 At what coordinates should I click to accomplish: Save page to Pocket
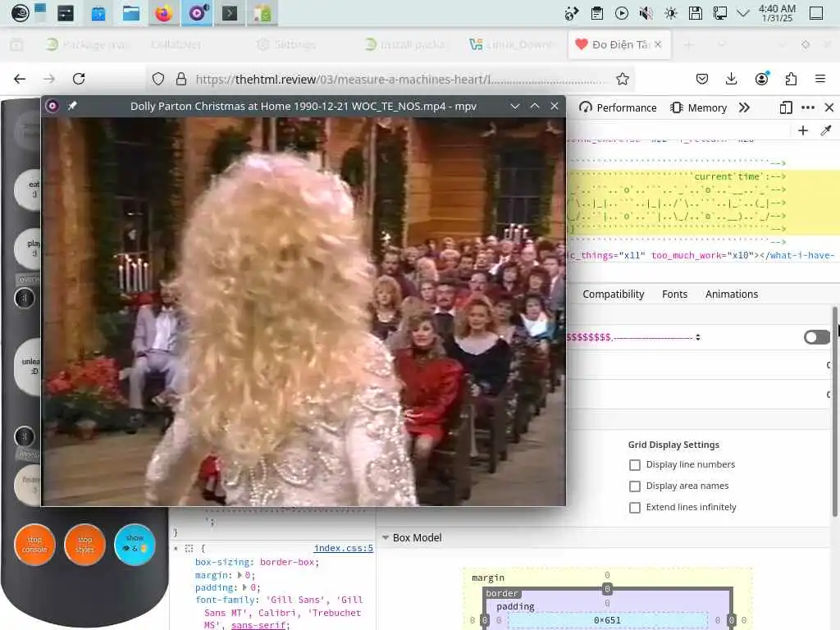click(x=702, y=80)
